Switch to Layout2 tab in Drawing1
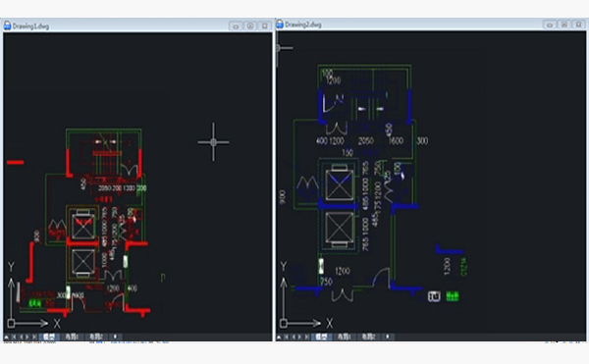589x364 pixels. coord(96,337)
